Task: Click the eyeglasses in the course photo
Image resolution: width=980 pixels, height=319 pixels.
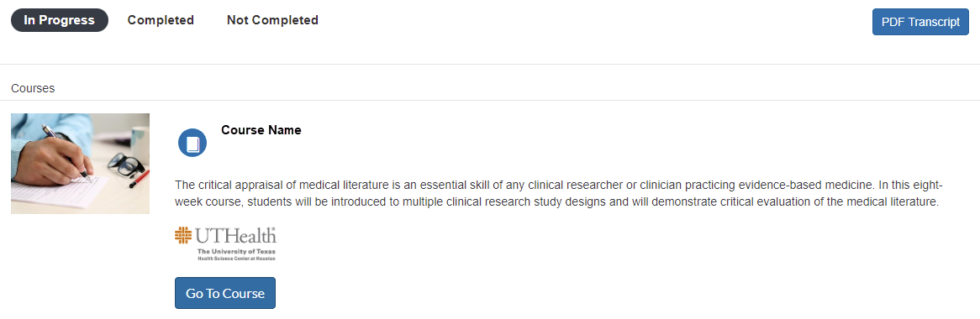Action: pos(126,165)
